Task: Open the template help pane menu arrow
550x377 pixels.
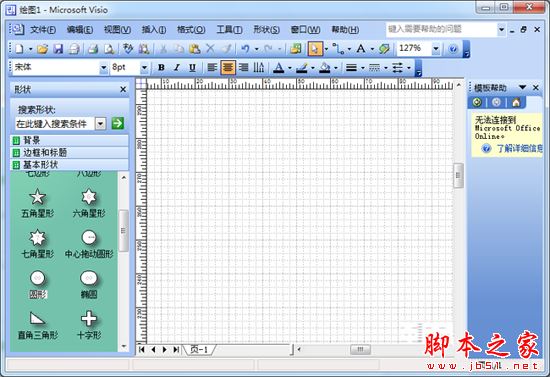Action: tap(522, 87)
